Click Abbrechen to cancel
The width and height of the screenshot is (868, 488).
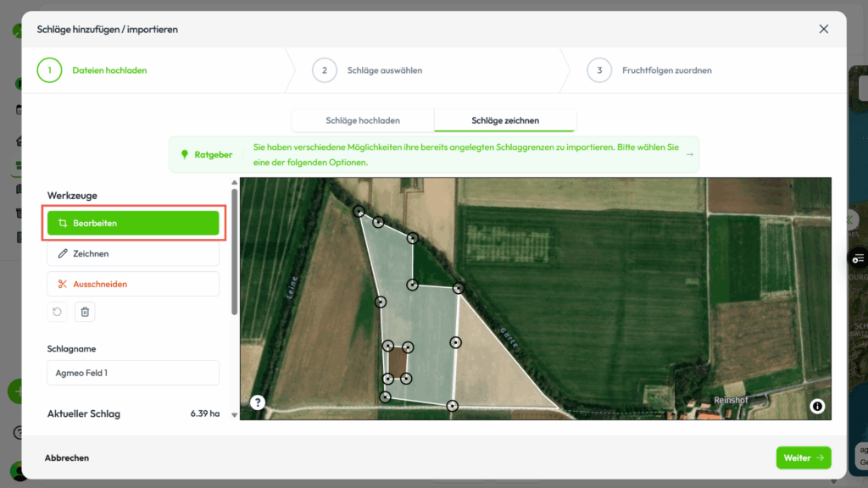(67, 457)
